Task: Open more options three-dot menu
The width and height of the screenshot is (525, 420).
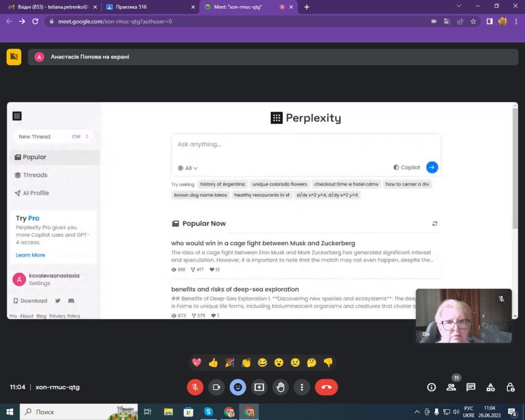Action: (302, 387)
